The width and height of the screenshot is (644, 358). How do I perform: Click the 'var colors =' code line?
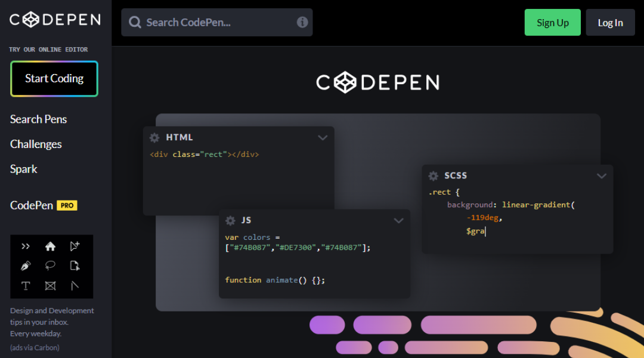coord(252,237)
